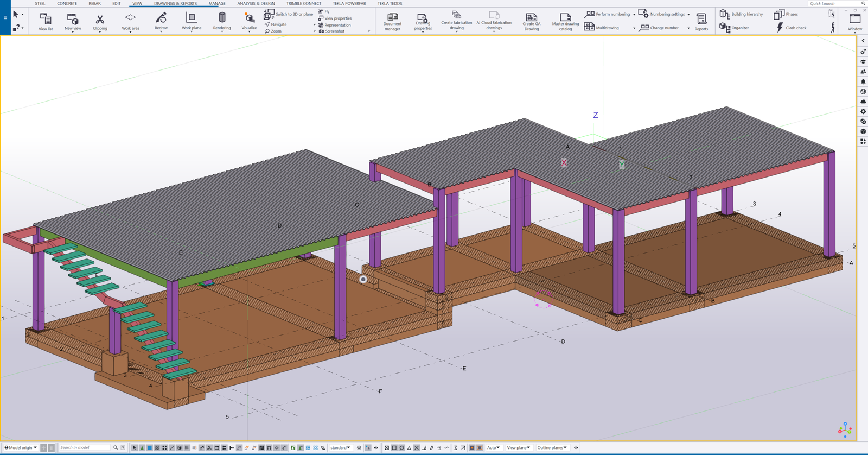Toggle the first square snap switch
This screenshot has height=455, width=868.
tap(387, 448)
